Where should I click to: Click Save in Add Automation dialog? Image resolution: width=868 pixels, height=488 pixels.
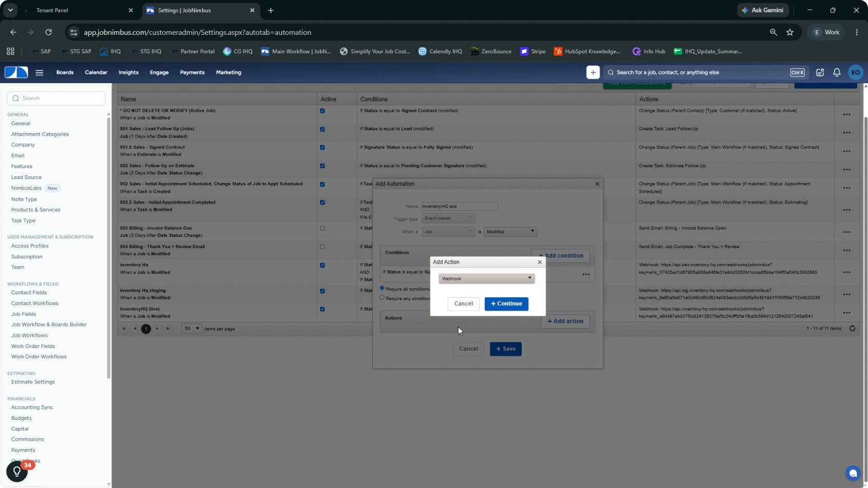click(506, 349)
